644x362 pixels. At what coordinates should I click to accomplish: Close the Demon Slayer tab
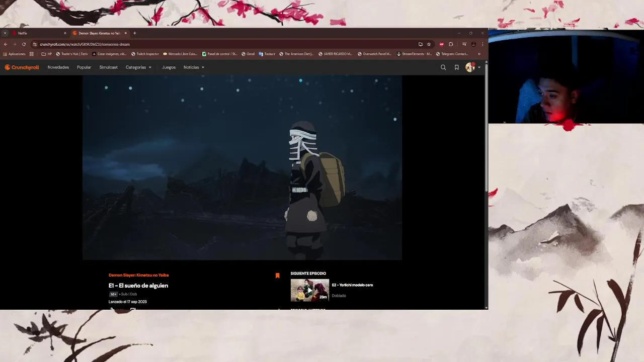[126, 33]
